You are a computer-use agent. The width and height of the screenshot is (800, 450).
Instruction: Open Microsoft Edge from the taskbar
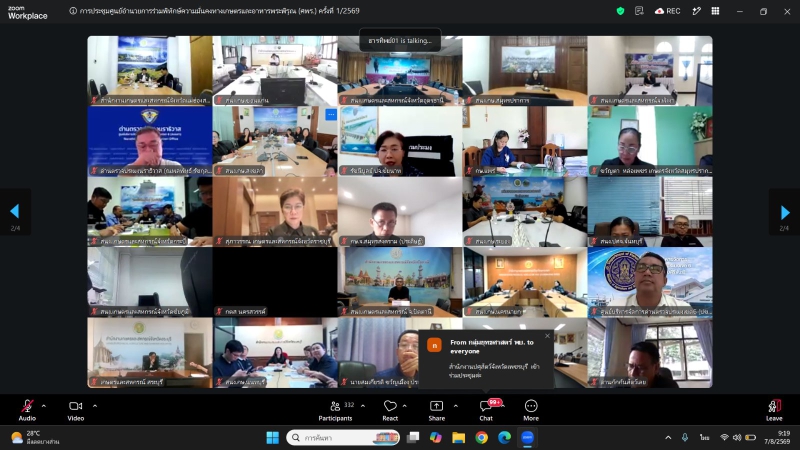click(504, 437)
